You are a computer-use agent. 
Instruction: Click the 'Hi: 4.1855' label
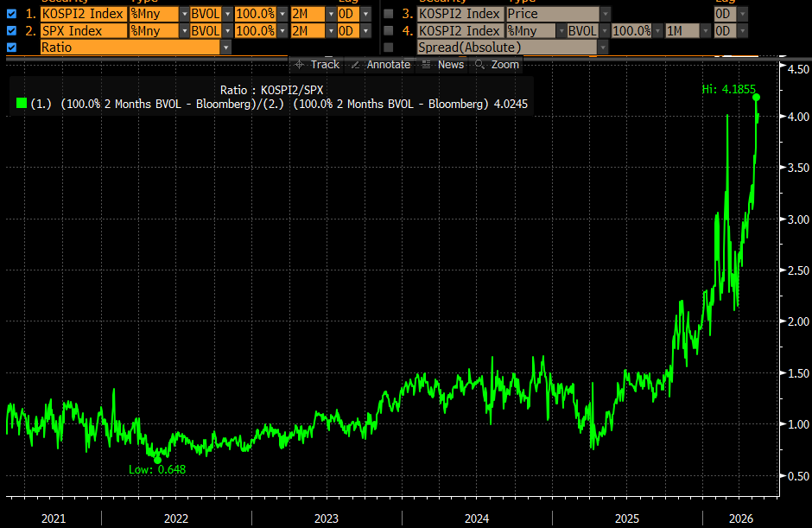click(x=728, y=89)
